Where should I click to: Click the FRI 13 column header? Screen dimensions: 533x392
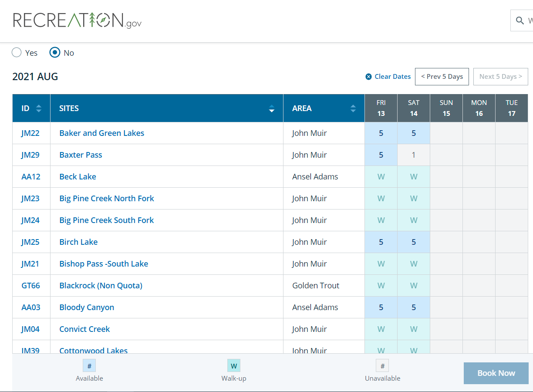tap(381, 108)
